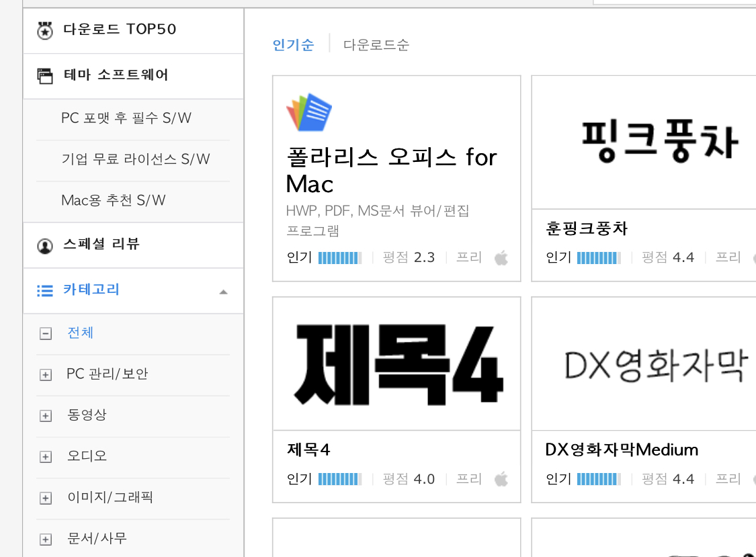Click the HWP, PDF, MS문서 description text

pos(378,220)
